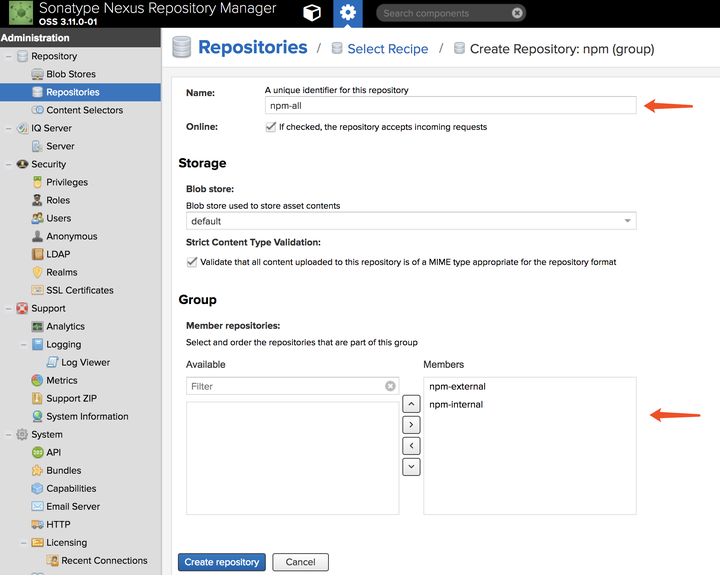
Task: Click the repository Name input field
Action: click(450, 105)
